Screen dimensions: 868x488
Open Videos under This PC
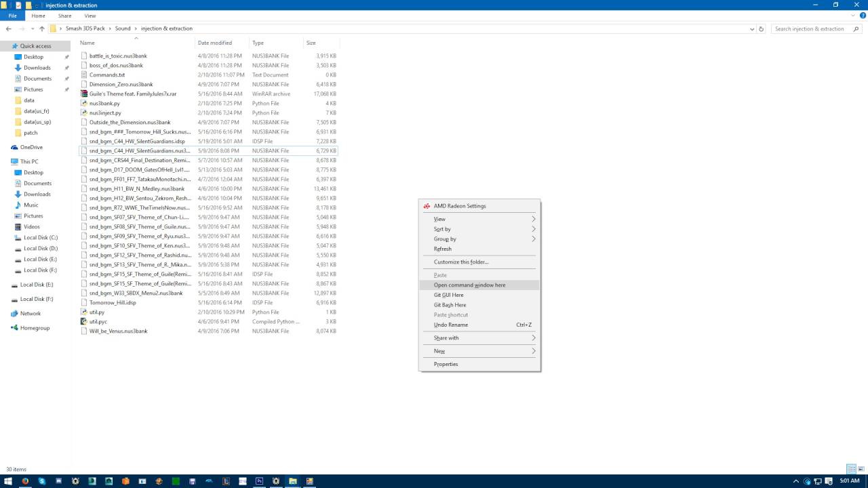point(32,226)
